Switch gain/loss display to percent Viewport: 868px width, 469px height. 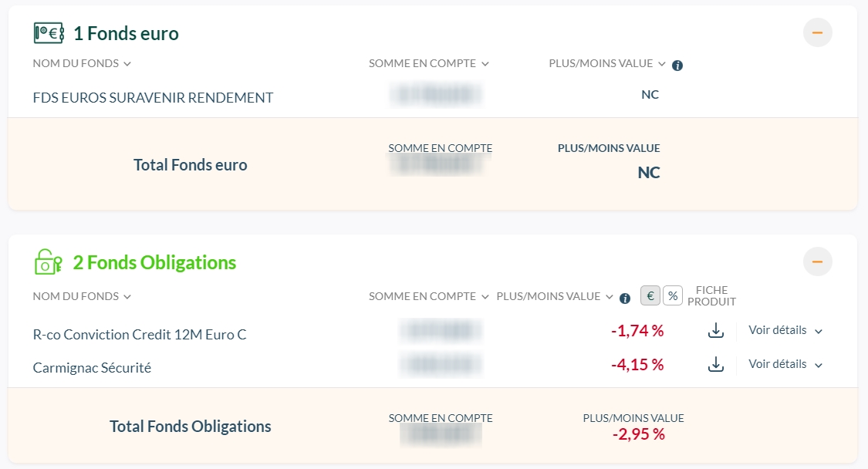pos(673,295)
